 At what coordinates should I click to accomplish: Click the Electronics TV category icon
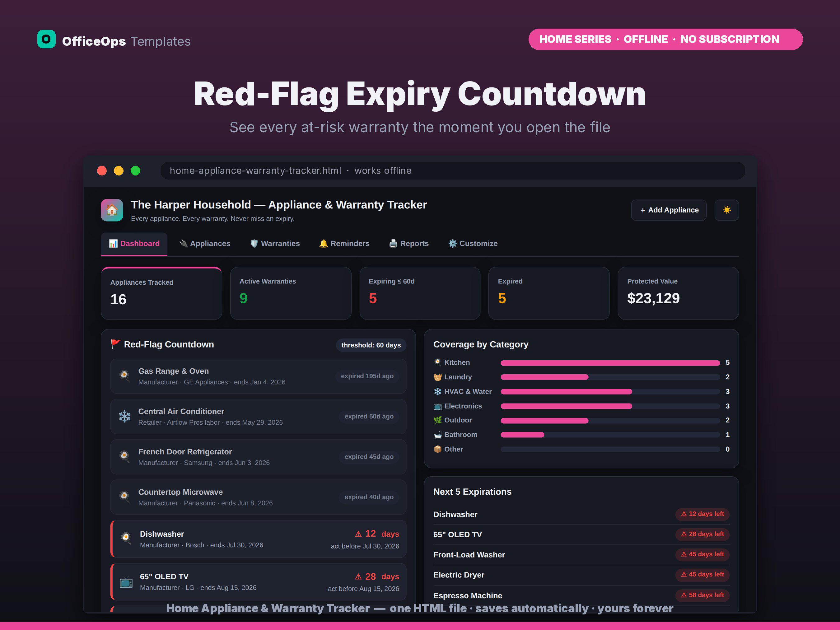pos(437,406)
